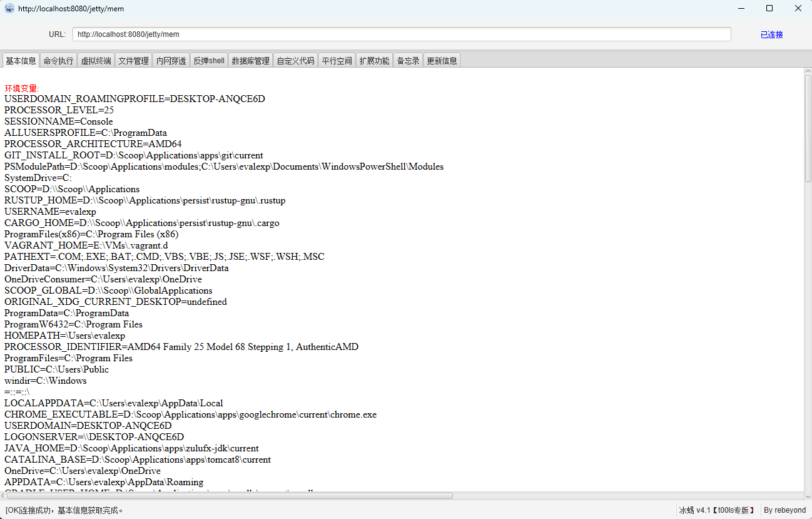Click the blue 已连接 status link
The image size is (812, 519).
(x=771, y=34)
